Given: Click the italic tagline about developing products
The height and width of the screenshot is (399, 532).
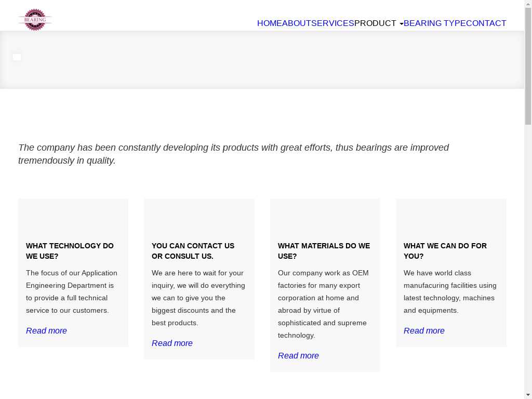Looking at the screenshot, I should [233, 154].
